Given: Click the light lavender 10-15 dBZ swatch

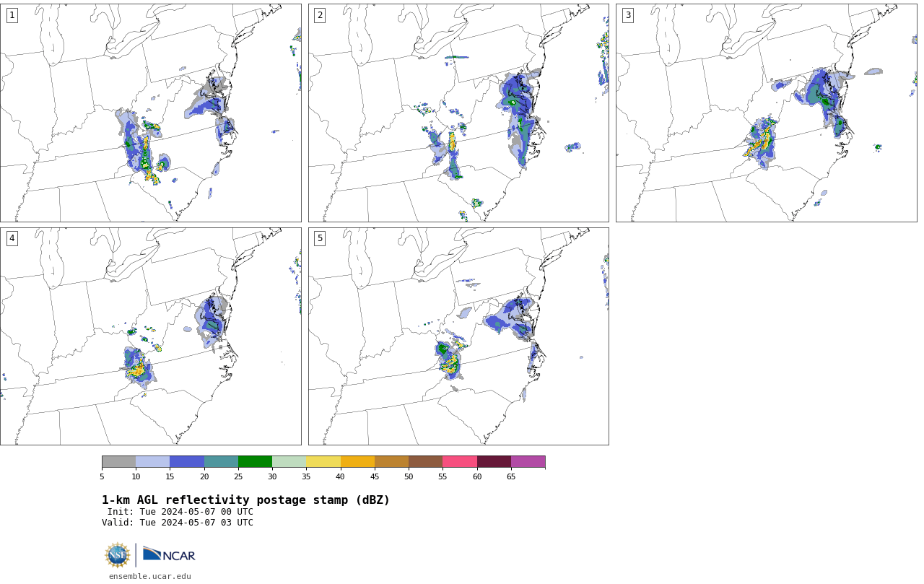Looking at the screenshot, I should [152, 462].
